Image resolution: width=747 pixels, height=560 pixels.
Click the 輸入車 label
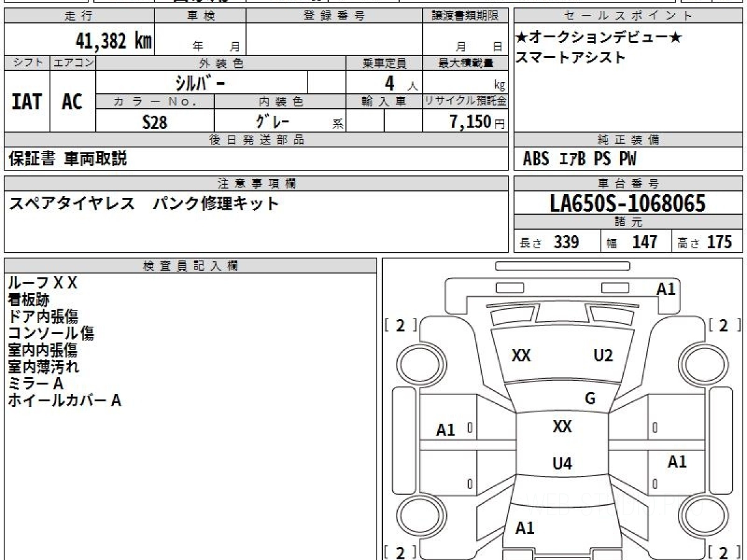(x=384, y=101)
